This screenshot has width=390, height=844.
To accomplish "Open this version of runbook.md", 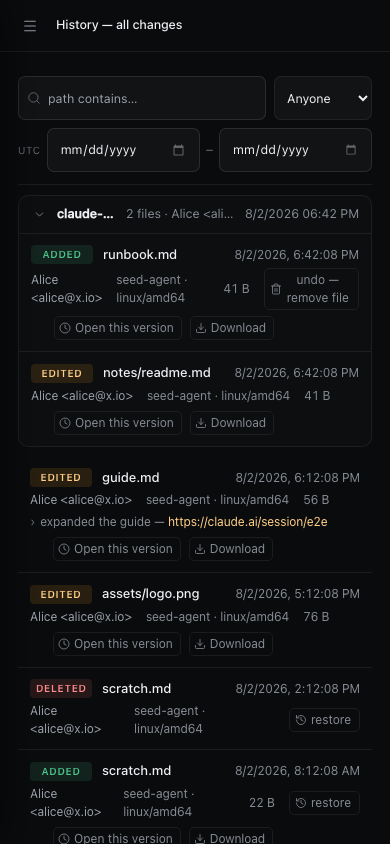I will 118,328.
